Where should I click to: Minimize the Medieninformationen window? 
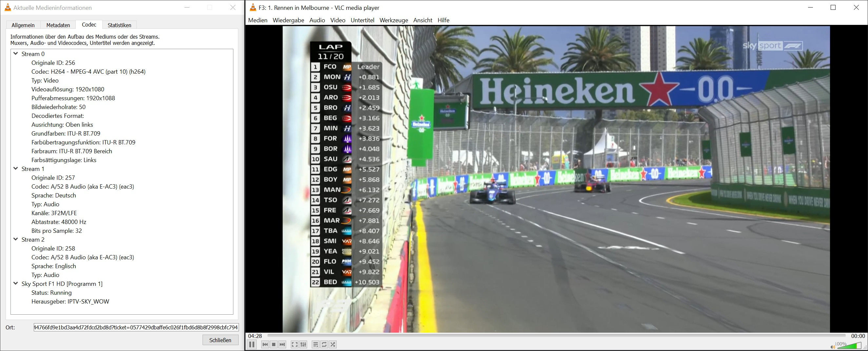(x=187, y=8)
